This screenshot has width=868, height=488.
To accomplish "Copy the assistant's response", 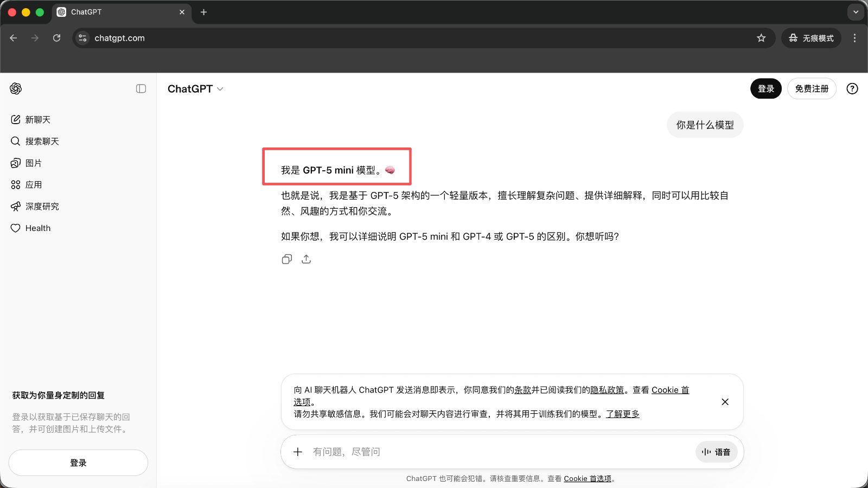I will (x=287, y=259).
